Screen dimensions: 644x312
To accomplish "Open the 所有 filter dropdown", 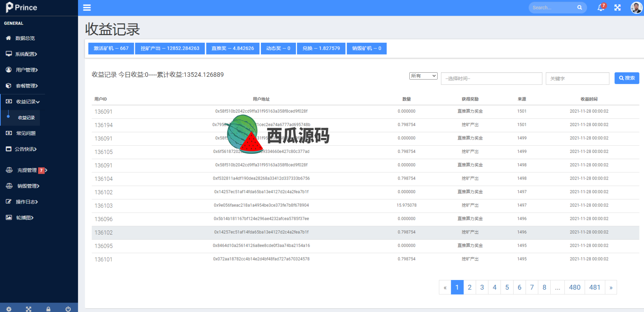I will (x=423, y=76).
